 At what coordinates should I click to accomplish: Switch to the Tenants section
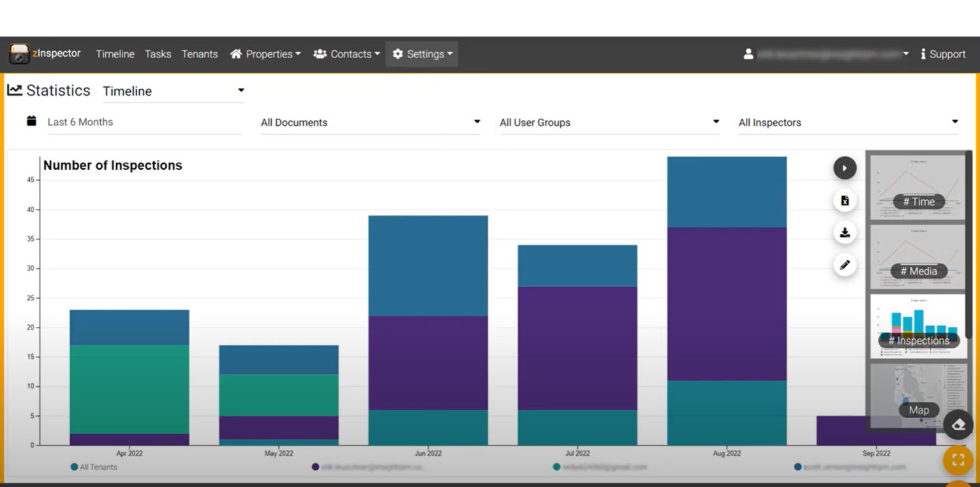point(199,54)
